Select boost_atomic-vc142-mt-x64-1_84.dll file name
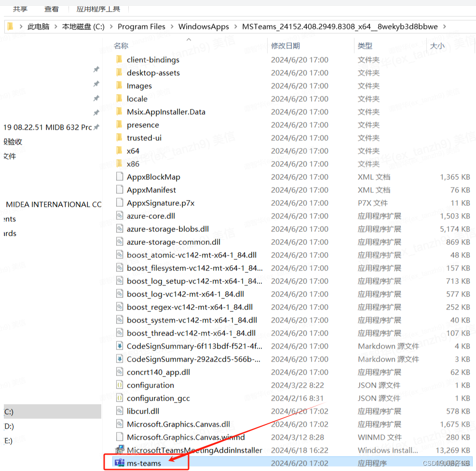Viewport: 476px width, 471px height. point(191,255)
